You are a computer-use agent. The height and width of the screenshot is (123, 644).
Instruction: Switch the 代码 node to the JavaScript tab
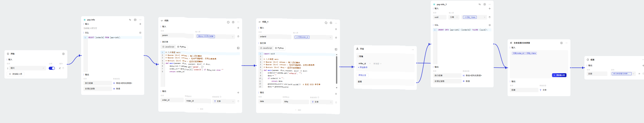tap(168, 47)
